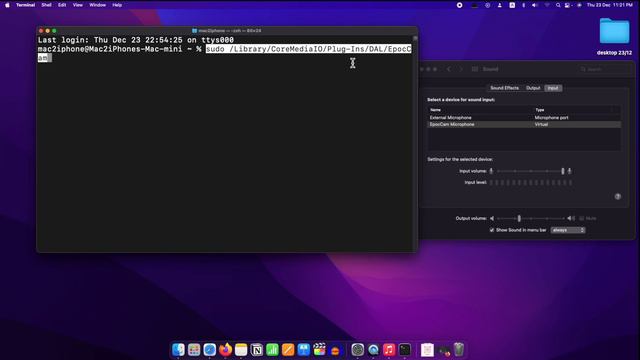
Task: Open the Window menu
Action: coord(98,5)
